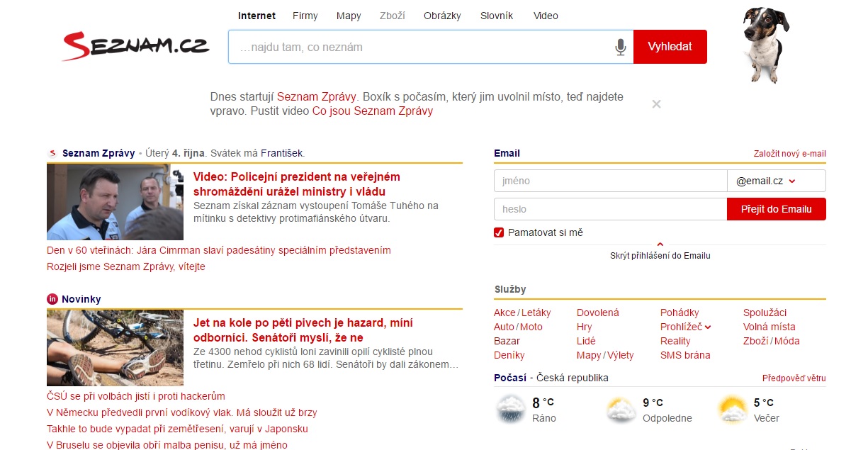The height and width of the screenshot is (450, 868).
Task: Switch to the Obrázky search tab
Action: point(442,16)
